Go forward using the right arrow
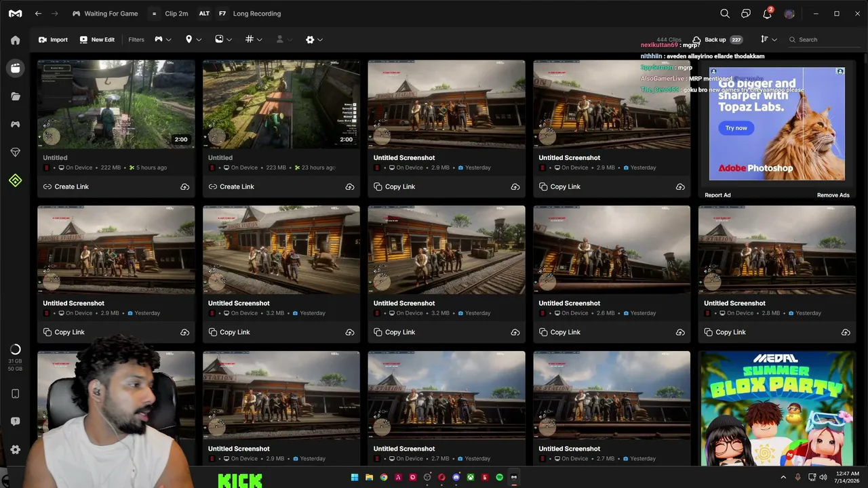 tap(55, 14)
